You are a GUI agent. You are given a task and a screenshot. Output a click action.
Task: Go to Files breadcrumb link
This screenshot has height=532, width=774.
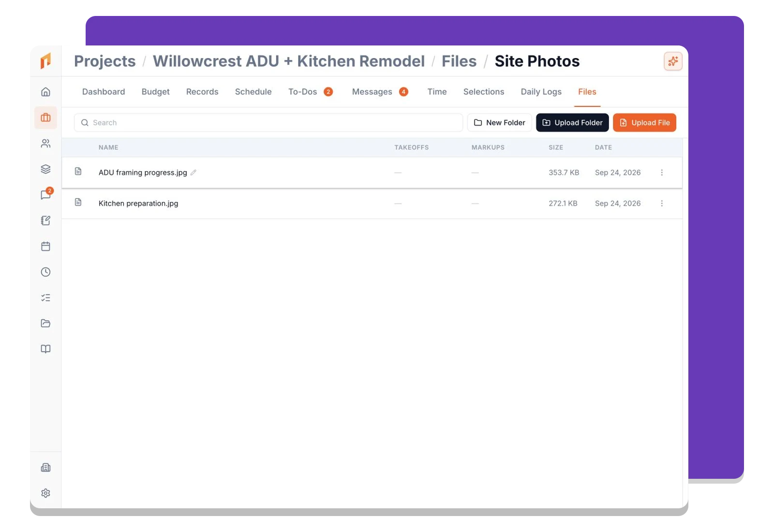pyautogui.click(x=459, y=61)
